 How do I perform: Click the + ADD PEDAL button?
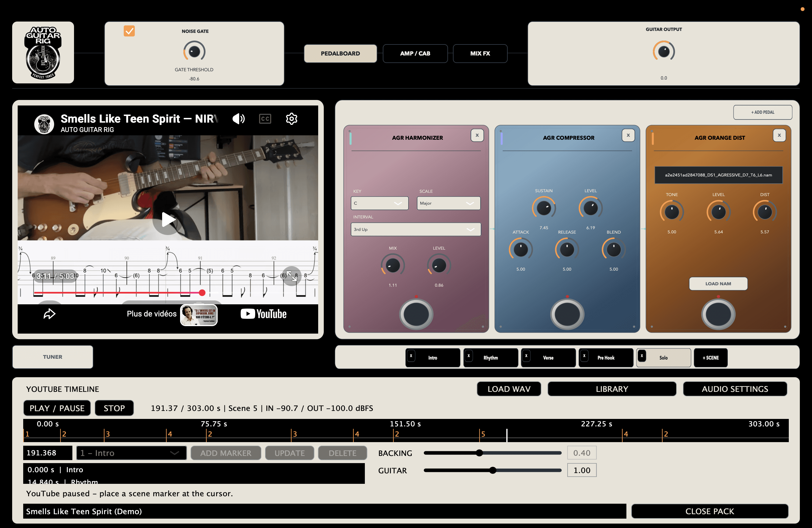click(763, 112)
